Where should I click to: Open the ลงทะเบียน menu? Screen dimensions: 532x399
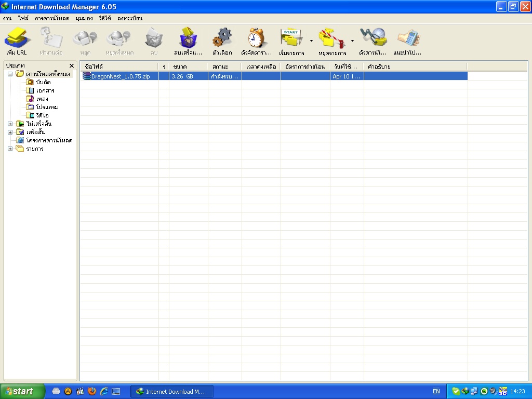click(x=129, y=18)
